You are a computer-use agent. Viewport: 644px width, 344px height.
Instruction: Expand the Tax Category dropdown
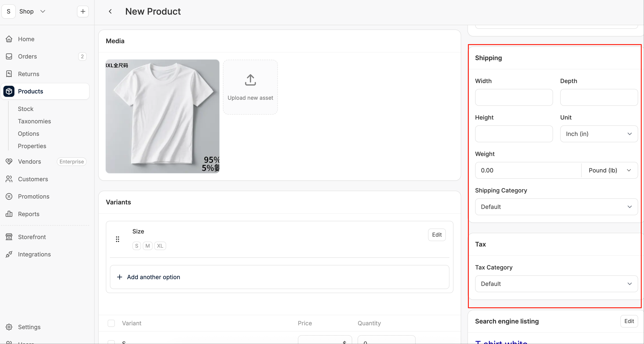click(556, 284)
